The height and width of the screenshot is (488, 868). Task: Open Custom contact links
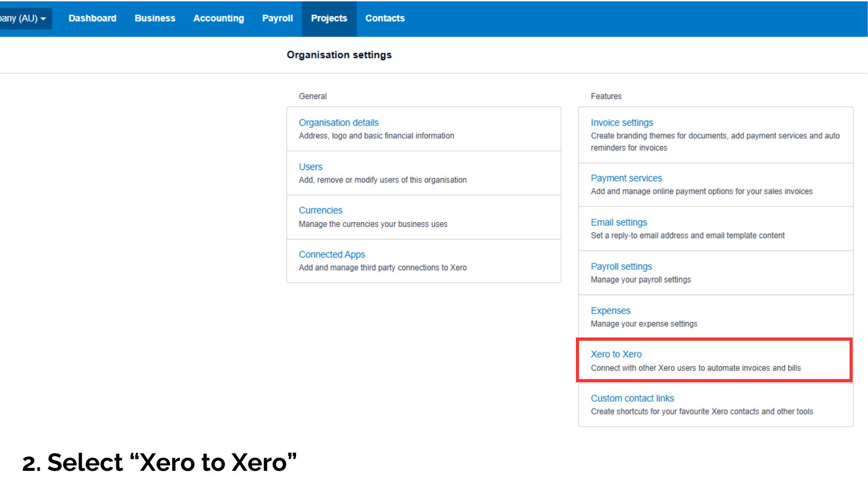[x=632, y=399]
